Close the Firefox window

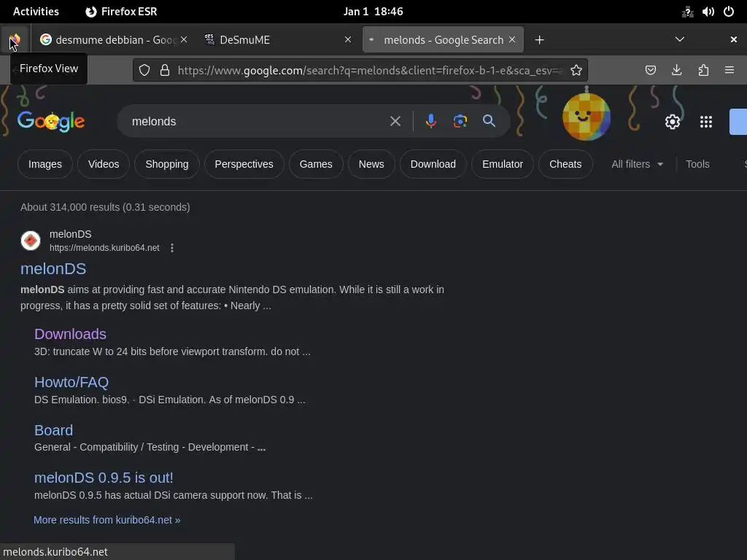click(734, 39)
